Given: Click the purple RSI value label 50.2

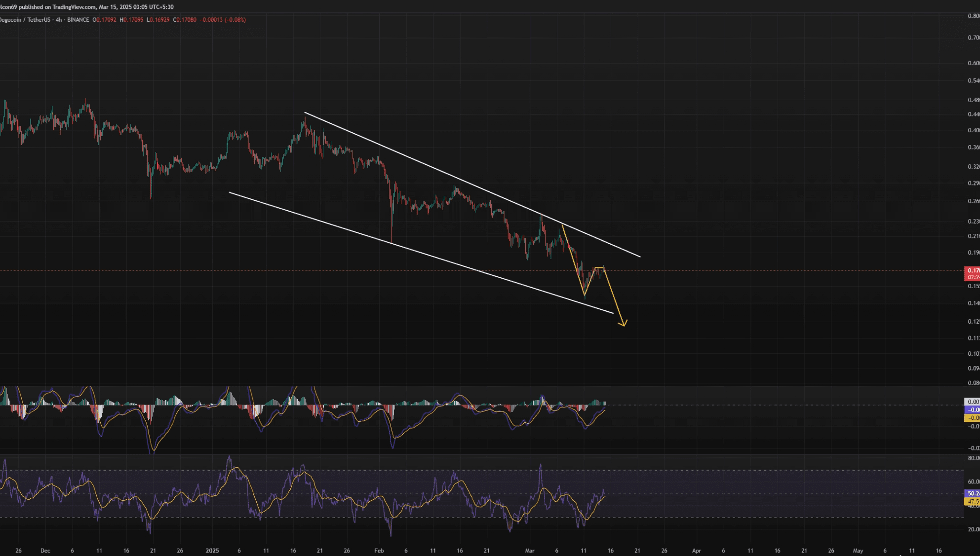Looking at the screenshot, I should pos(973,493).
